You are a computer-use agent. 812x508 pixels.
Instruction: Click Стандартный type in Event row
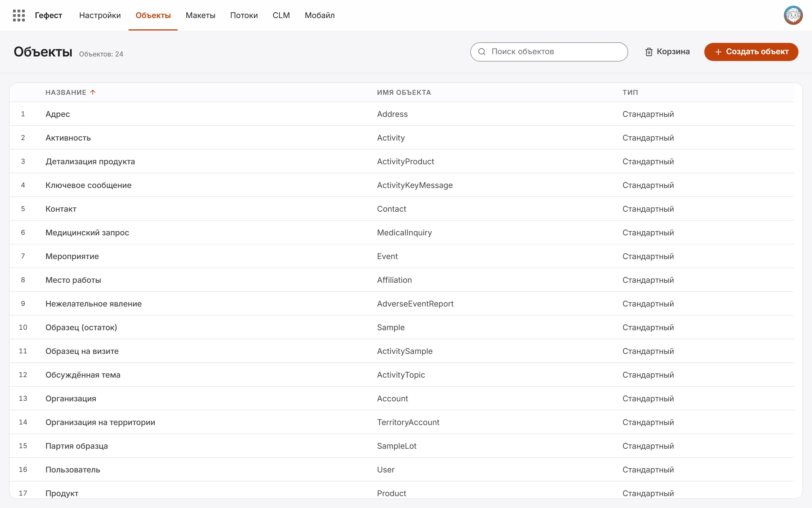[x=648, y=256]
